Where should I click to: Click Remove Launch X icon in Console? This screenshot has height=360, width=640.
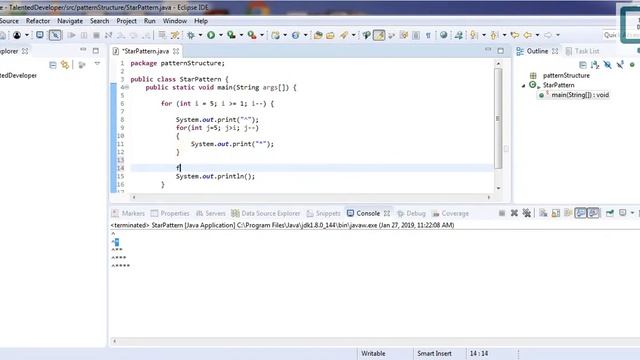pyautogui.click(x=514, y=213)
